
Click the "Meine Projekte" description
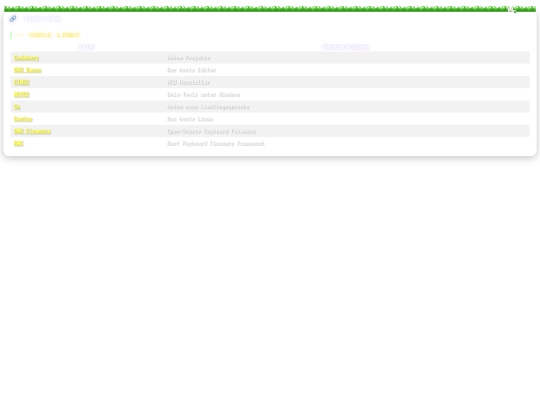189,58
